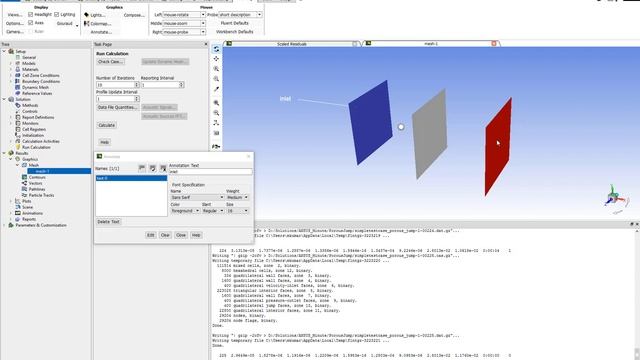
Task: Click Clear in the annotation dialog
Action: click(x=165, y=235)
